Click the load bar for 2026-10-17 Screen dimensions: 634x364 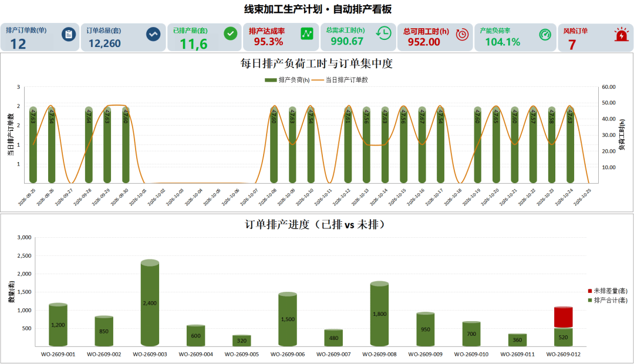coord(440,145)
